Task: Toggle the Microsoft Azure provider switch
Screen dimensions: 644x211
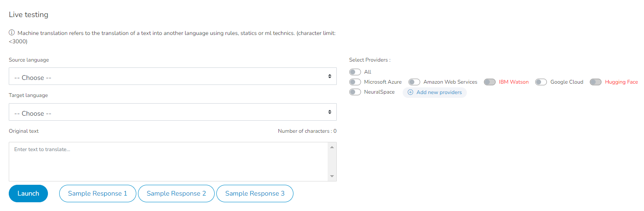Action: point(355,82)
